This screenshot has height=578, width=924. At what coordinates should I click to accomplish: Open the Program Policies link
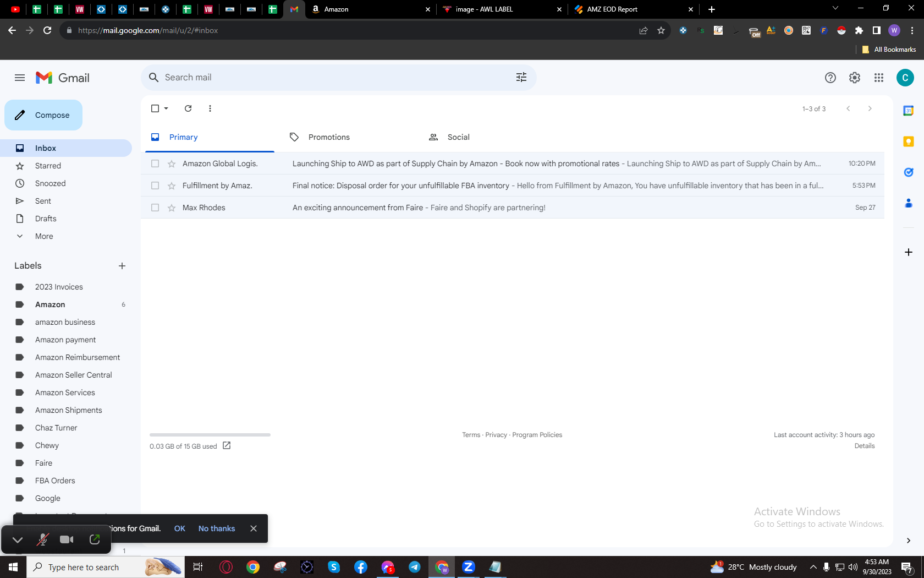click(537, 435)
